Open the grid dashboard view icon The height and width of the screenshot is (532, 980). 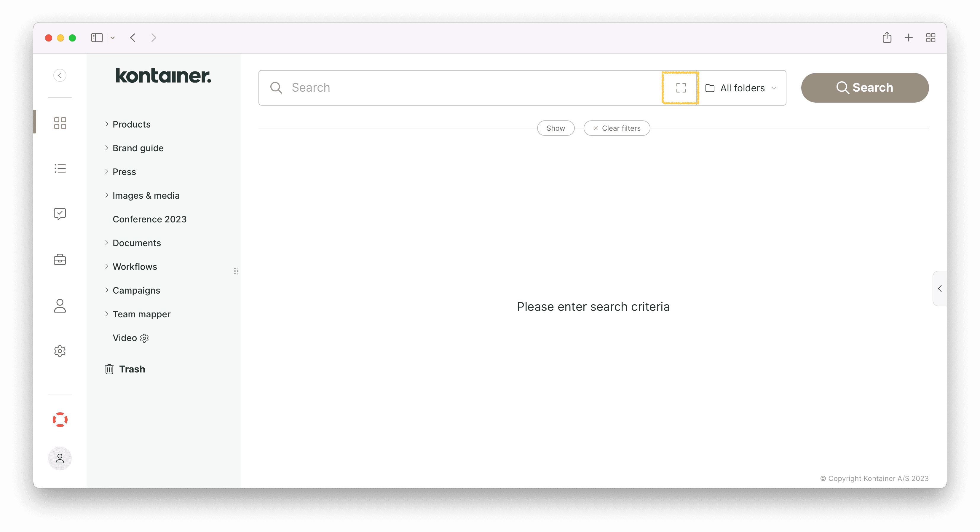60,122
